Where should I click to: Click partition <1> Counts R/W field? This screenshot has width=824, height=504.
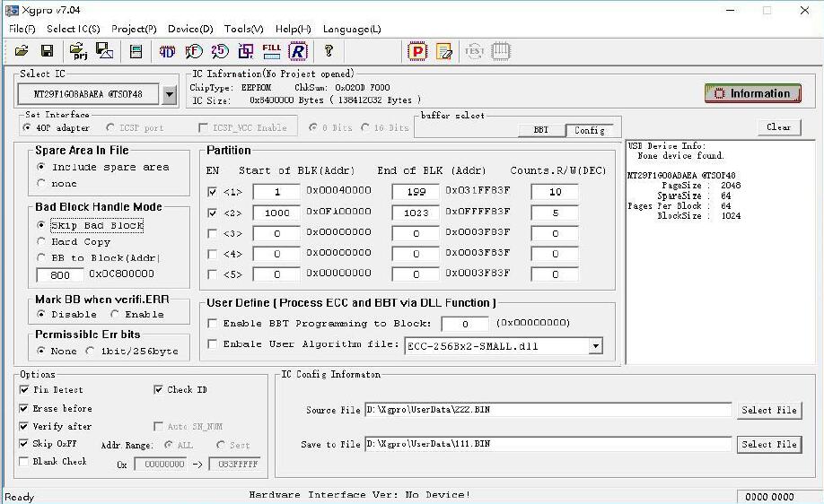(555, 192)
